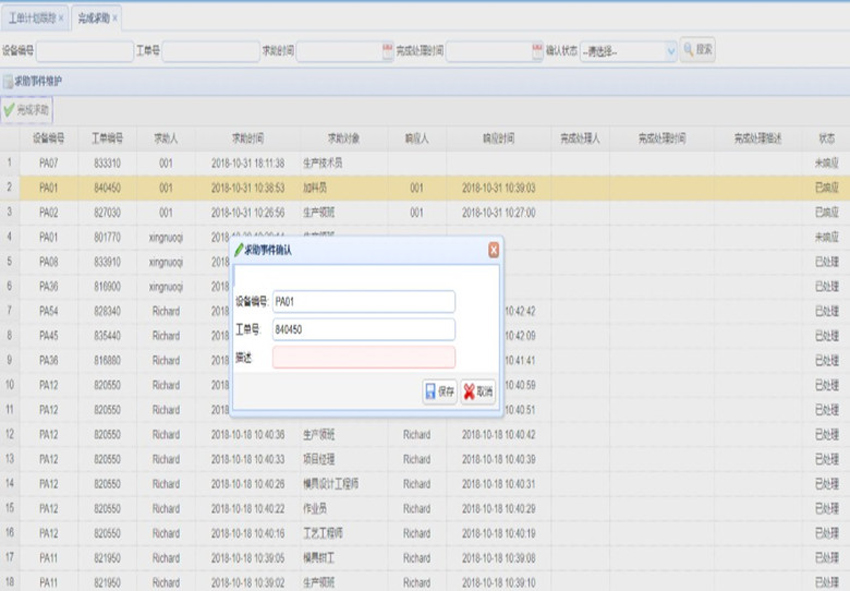The width and height of the screenshot is (850, 591).
Task: Close the 完成求助 tab
Action: [x=115, y=19]
